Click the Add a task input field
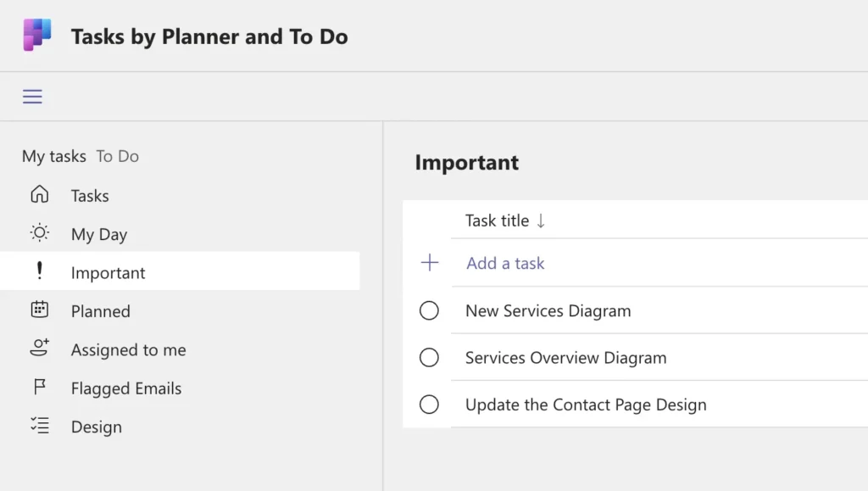This screenshot has height=491, width=868. pos(505,264)
